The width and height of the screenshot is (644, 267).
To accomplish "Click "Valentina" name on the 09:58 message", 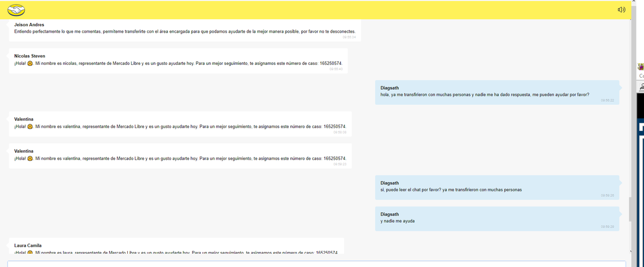I will tap(24, 119).
